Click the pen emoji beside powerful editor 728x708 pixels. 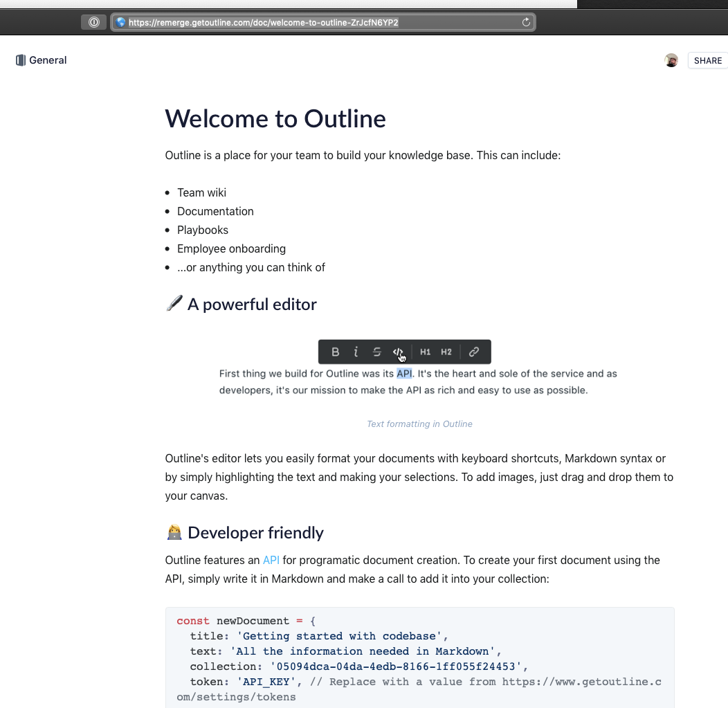point(174,303)
